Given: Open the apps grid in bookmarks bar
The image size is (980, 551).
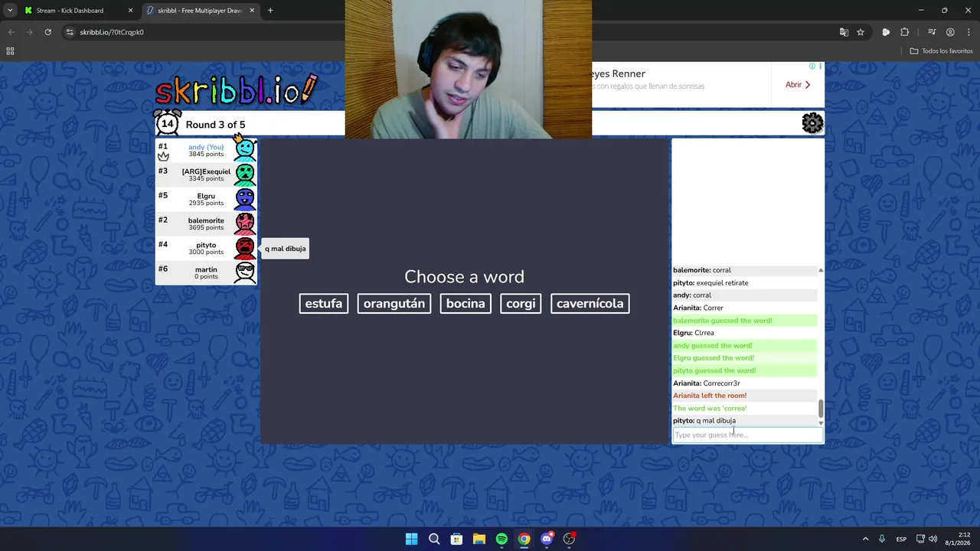Looking at the screenshot, I should pyautogui.click(x=10, y=51).
